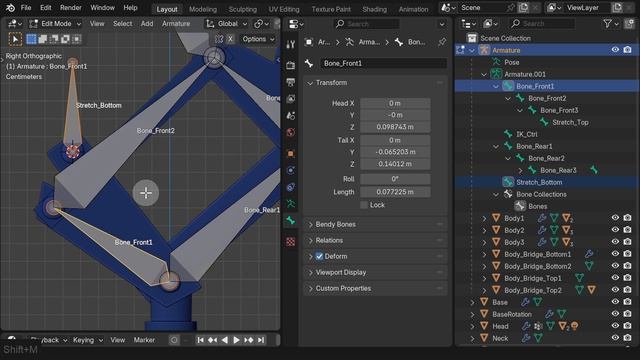Open the Object Constraints properties tab
Screen dimensions: 640x360
point(291,187)
